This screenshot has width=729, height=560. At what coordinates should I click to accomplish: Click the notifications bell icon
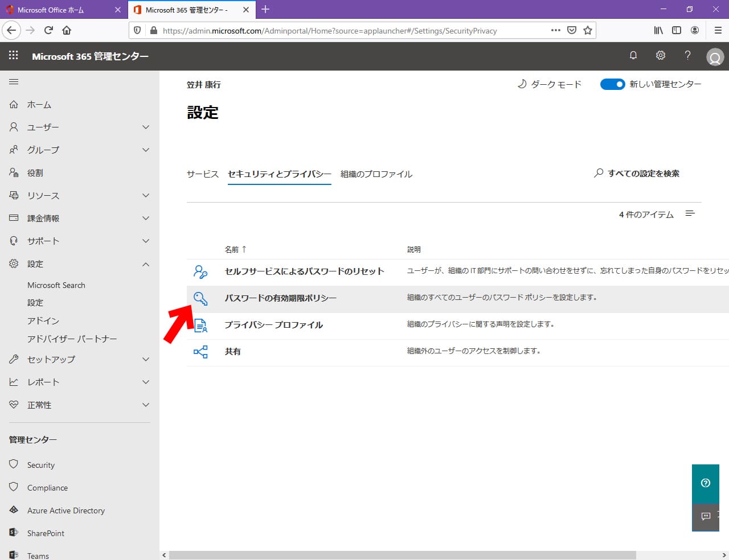pos(633,55)
